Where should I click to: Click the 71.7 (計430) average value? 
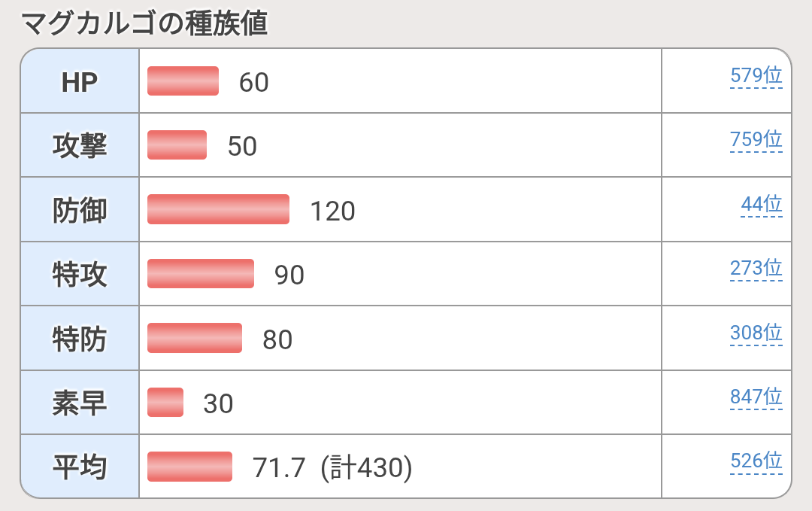(x=333, y=468)
